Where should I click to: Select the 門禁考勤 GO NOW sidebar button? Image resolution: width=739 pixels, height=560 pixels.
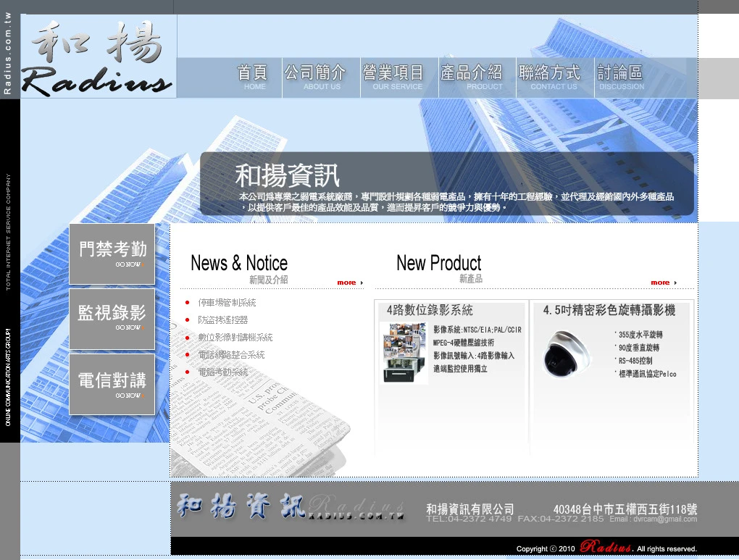(x=112, y=254)
